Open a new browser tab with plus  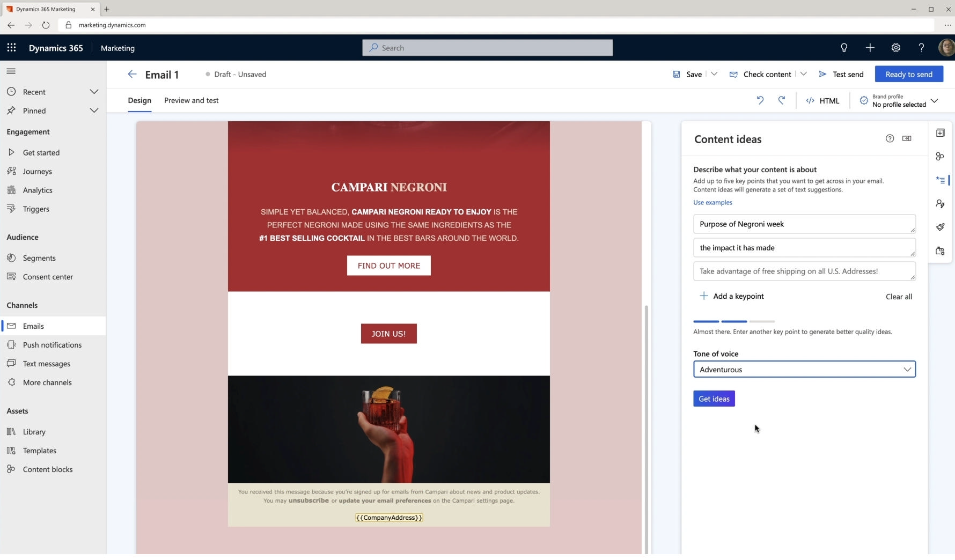[107, 9]
